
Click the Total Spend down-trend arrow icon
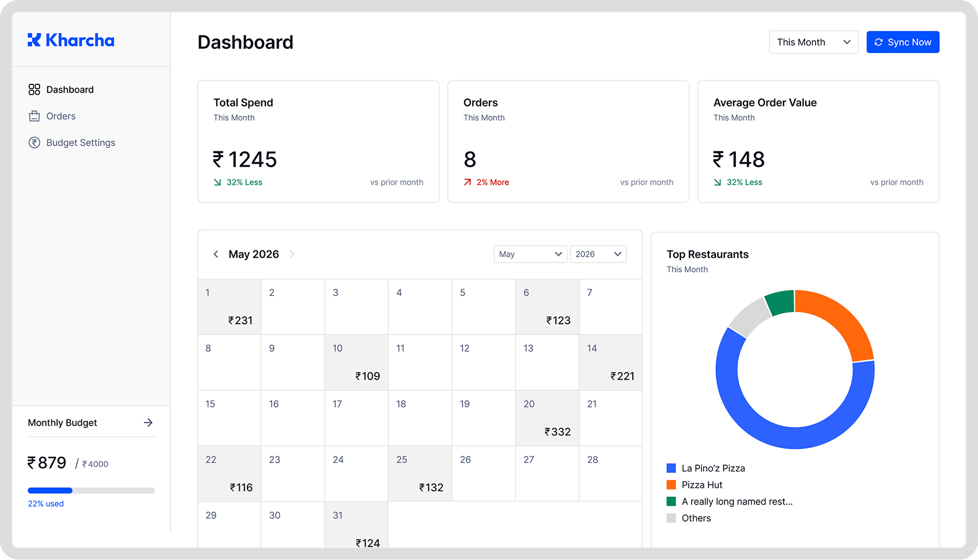217,182
